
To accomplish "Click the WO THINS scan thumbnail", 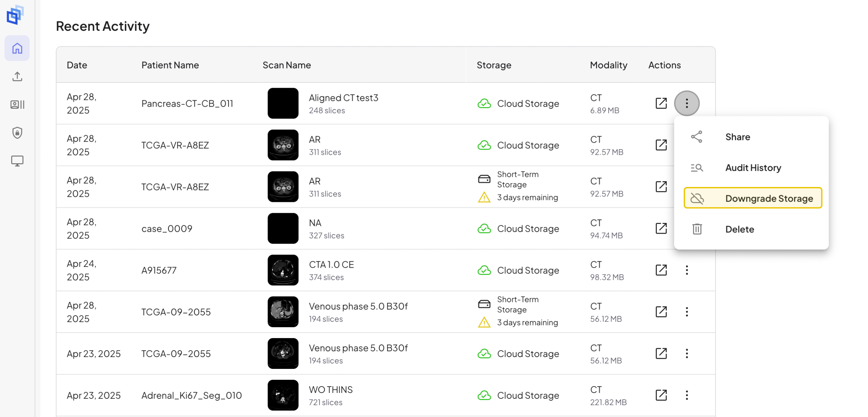I will 283,395.
